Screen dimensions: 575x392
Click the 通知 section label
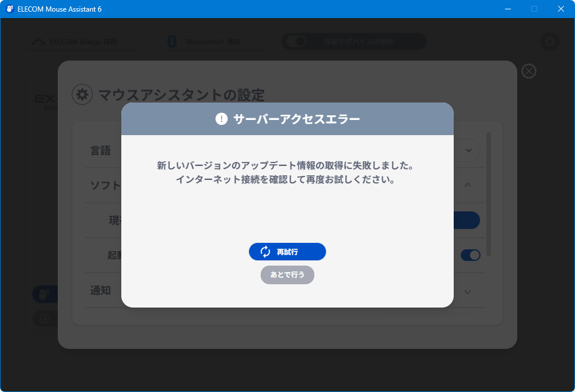coord(100,291)
